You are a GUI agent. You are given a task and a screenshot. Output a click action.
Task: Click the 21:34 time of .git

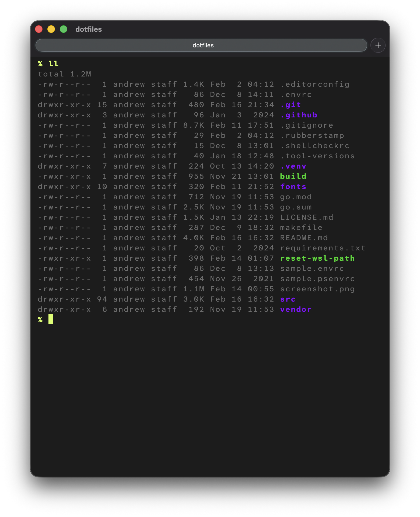(x=261, y=105)
